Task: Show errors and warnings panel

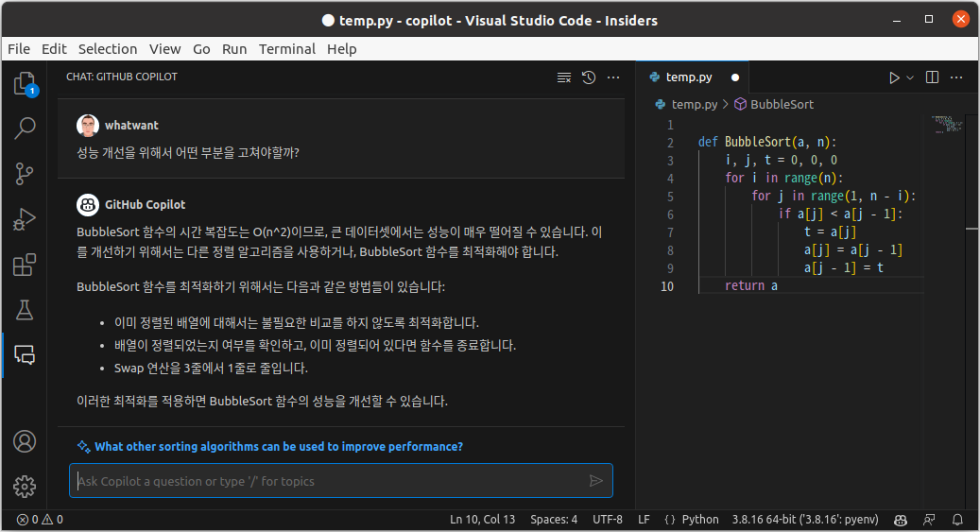Action: point(40,520)
